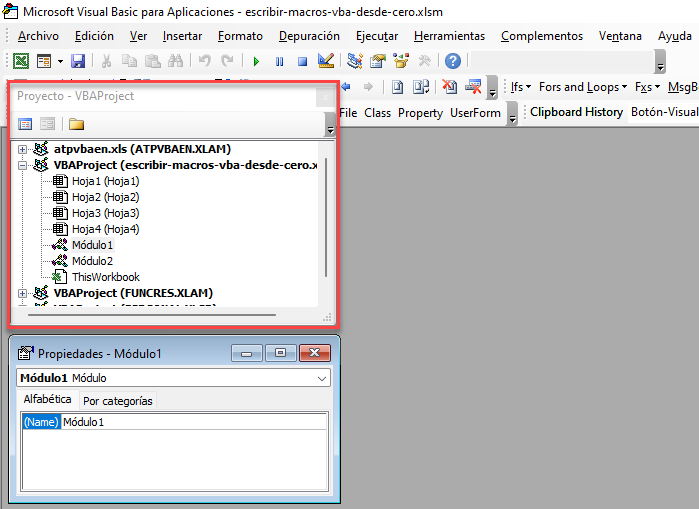The height and width of the screenshot is (509, 699).
Task: Click the keyboard icon with red X
Action: click(473, 86)
